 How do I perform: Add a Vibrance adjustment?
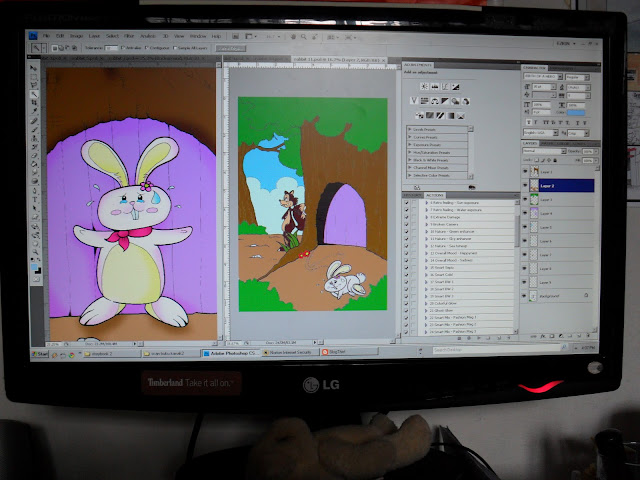pos(414,101)
